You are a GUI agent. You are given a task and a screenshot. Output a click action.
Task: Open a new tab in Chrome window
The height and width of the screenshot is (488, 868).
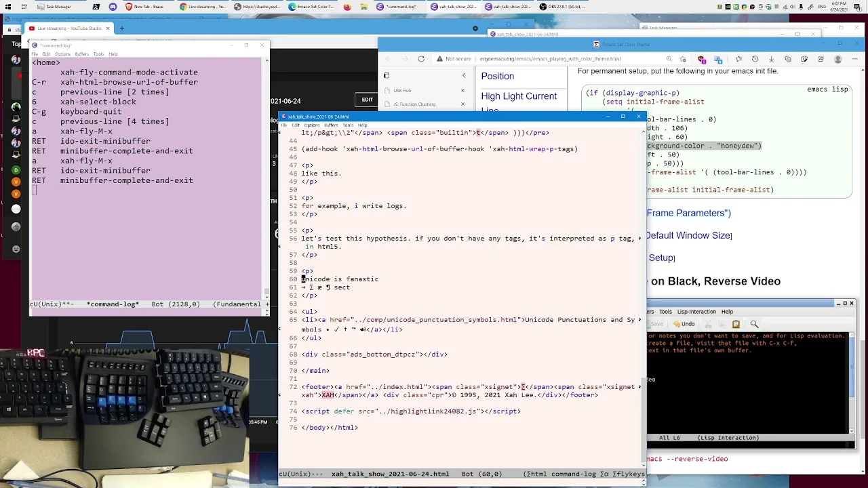[122, 28]
